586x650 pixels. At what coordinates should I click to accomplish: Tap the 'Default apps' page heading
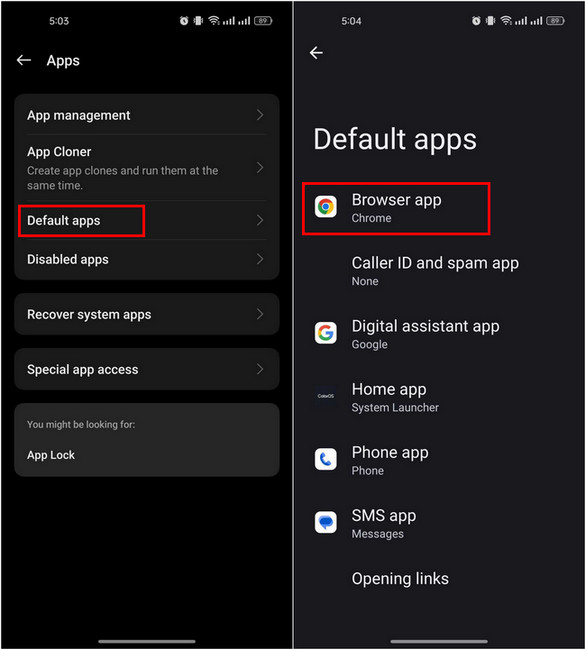(x=395, y=140)
